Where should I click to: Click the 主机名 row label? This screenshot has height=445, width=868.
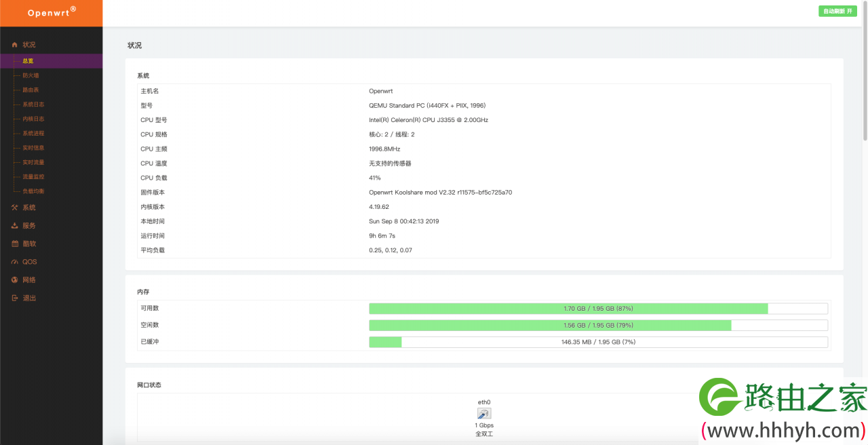pos(150,91)
